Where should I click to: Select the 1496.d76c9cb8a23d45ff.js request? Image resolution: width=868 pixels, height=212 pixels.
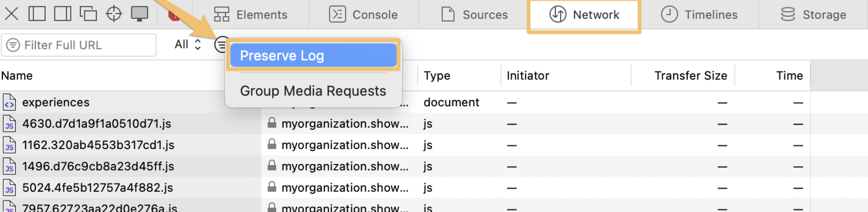click(x=405, y=166)
